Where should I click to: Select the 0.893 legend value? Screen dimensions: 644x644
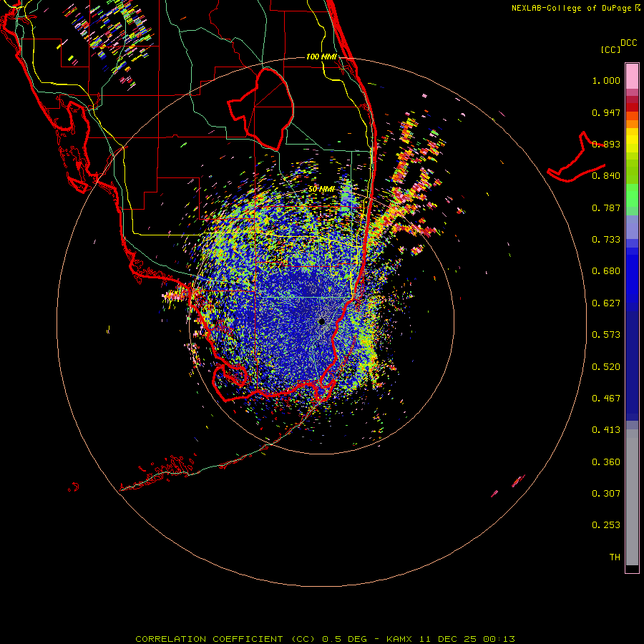pos(606,144)
